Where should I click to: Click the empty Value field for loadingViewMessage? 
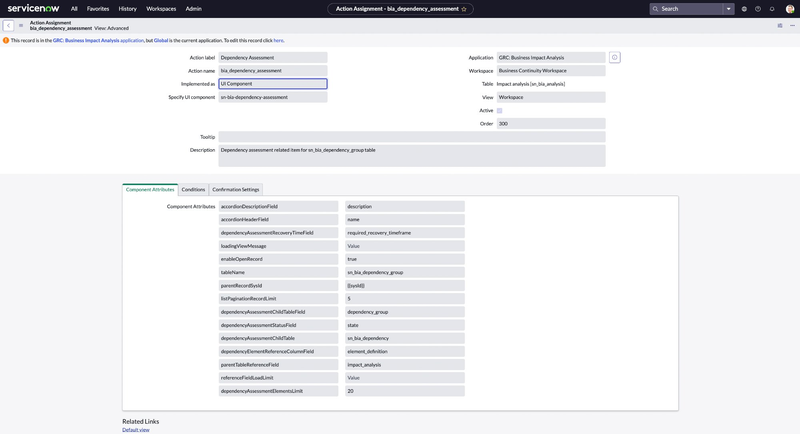coord(405,246)
